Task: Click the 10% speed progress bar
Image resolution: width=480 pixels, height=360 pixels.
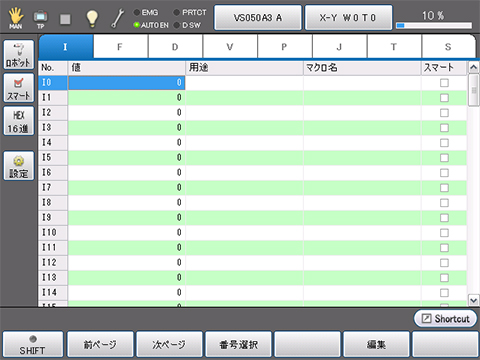Action: tap(434, 25)
